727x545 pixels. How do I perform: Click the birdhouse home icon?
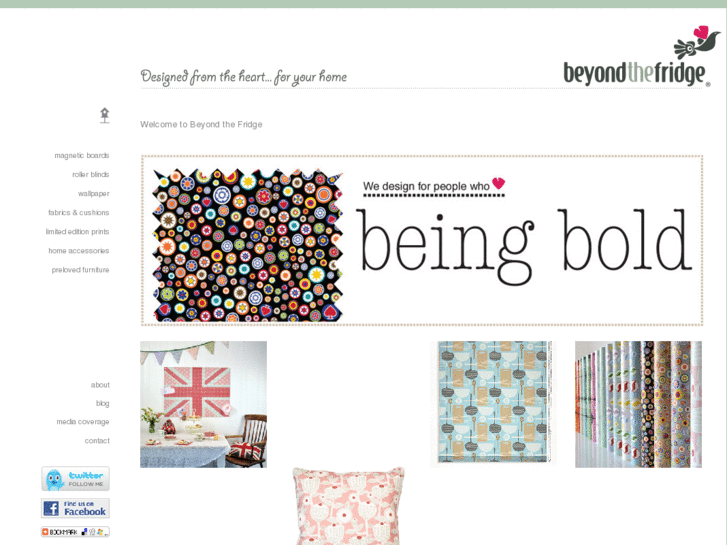[105, 115]
